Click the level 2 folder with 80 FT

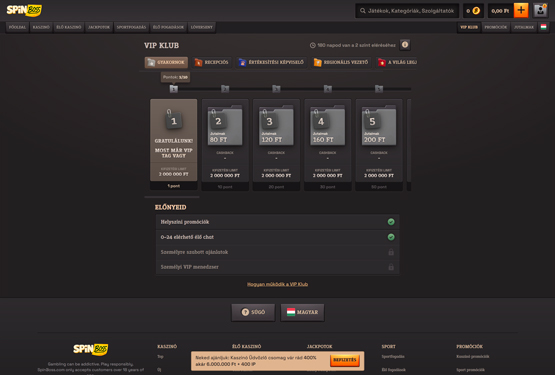pos(225,126)
